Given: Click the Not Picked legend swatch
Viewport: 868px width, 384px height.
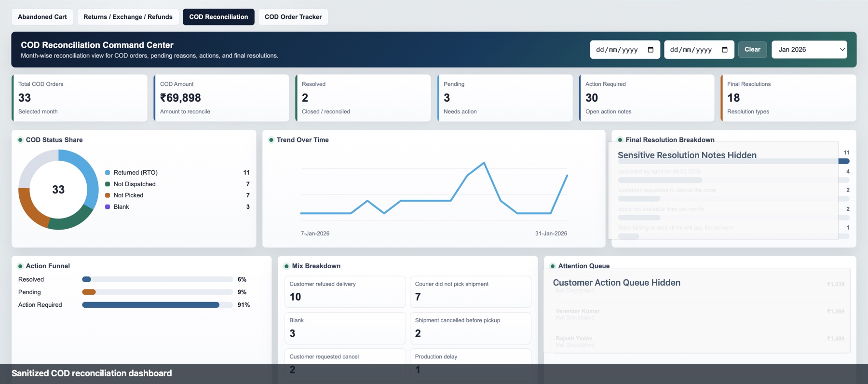Looking at the screenshot, I should pos(108,195).
